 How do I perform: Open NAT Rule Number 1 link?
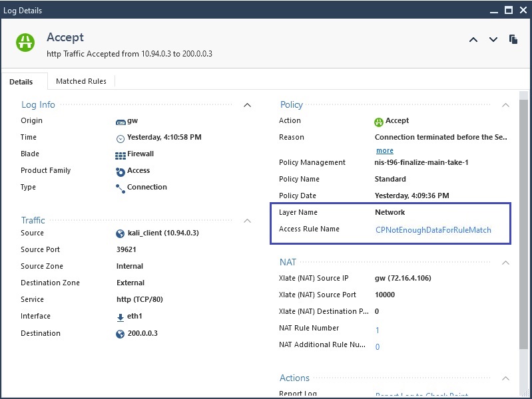point(378,330)
